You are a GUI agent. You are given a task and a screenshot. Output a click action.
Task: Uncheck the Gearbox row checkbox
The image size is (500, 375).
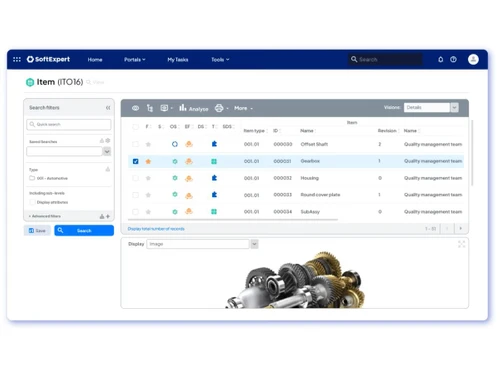[x=135, y=161]
